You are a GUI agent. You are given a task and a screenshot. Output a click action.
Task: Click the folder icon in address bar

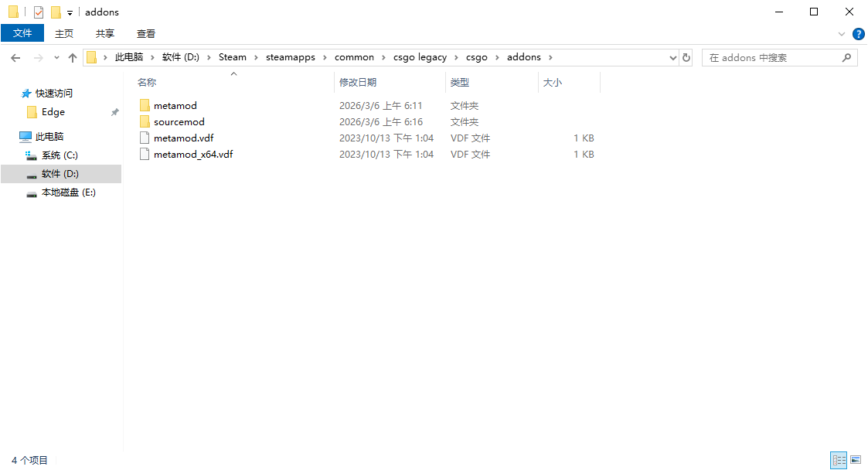pos(92,57)
